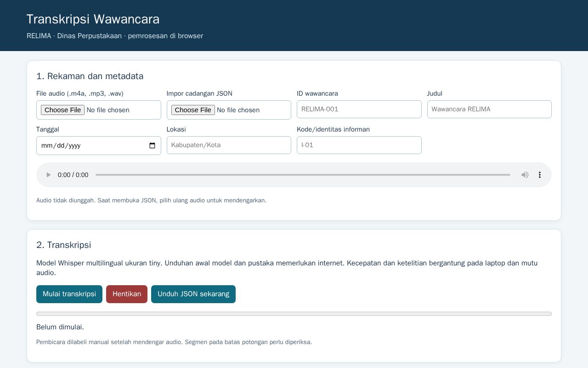The width and height of the screenshot is (588, 368).
Task: Mute the audio player volume
Action: (525, 175)
